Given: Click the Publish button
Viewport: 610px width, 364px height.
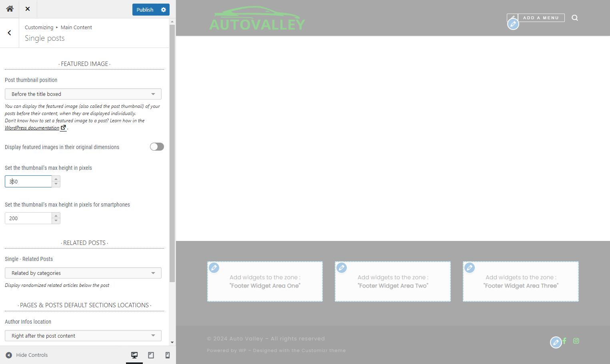Looking at the screenshot, I should coord(145,10).
